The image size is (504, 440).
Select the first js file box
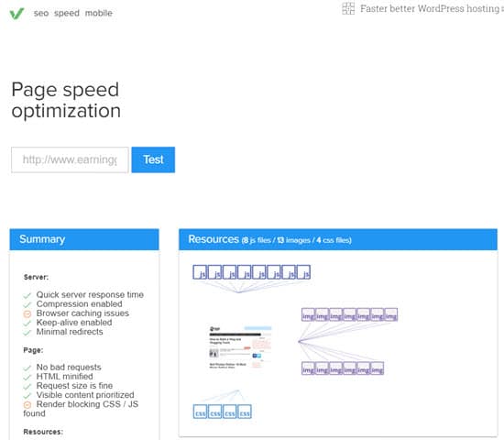(x=200, y=272)
